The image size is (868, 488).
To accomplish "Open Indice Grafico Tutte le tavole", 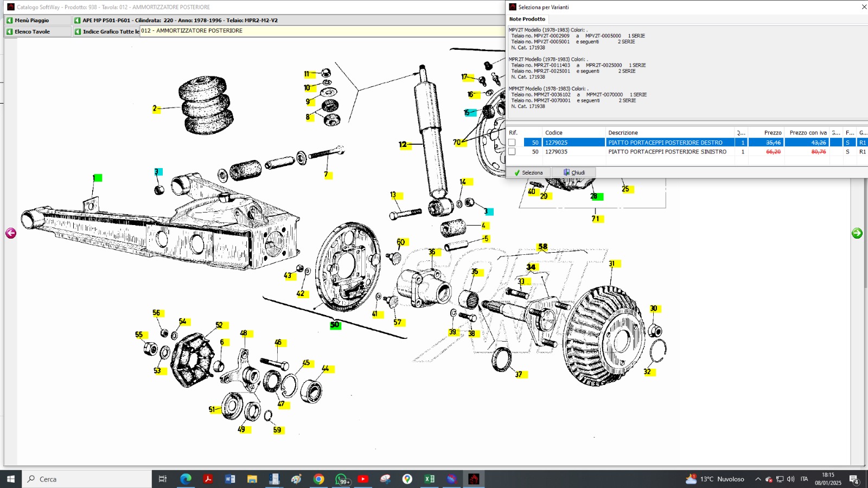I will click(107, 31).
